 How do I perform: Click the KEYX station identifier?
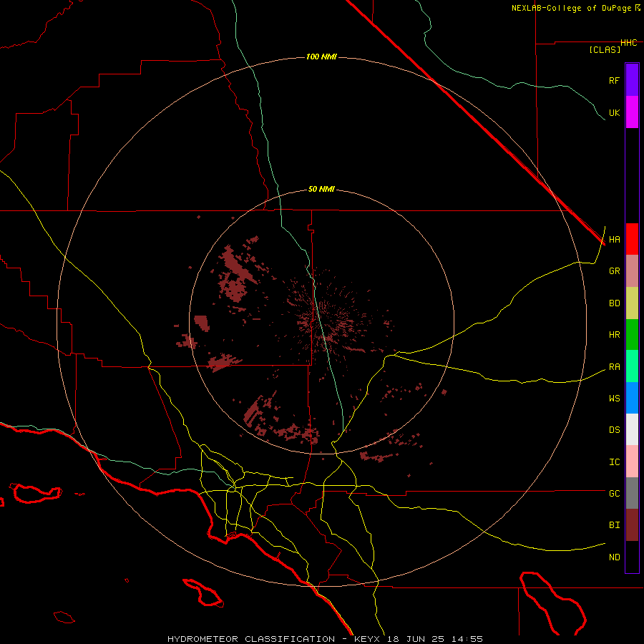click(369, 639)
